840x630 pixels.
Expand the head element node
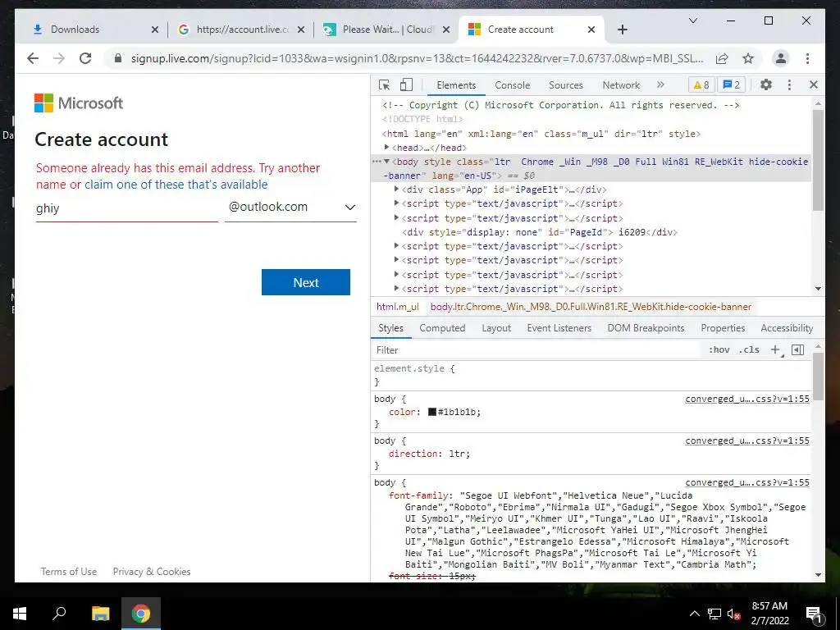(x=386, y=148)
